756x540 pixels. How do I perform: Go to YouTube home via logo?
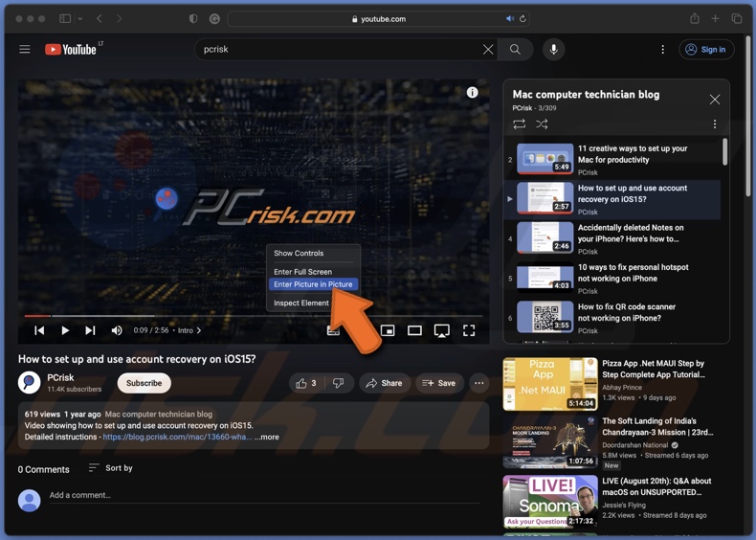click(71, 49)
